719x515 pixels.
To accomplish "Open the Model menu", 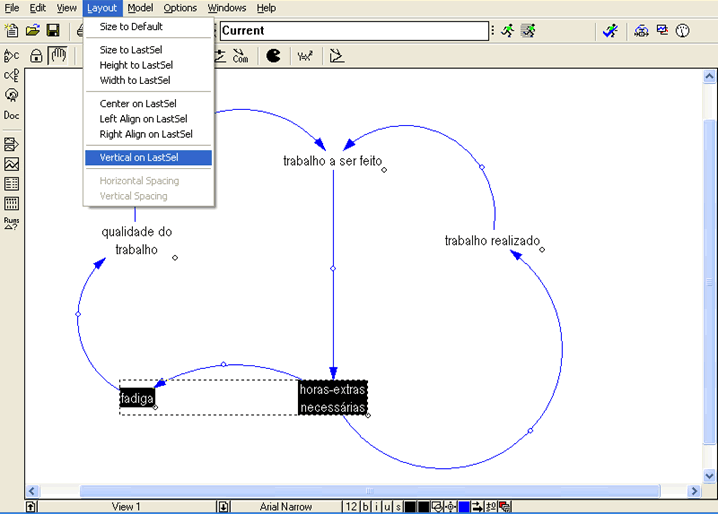I will coord(140,8).
